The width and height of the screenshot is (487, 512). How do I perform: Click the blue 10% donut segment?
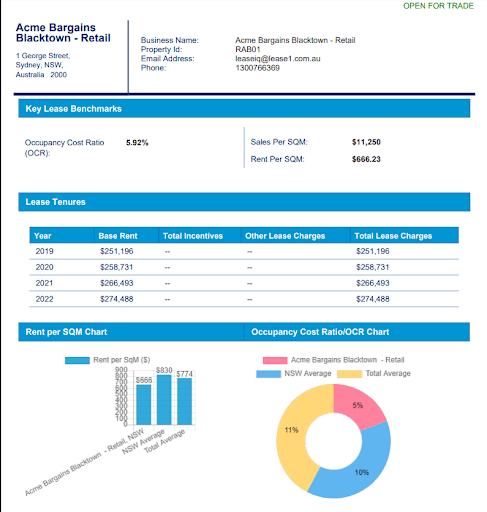[362, 472]
